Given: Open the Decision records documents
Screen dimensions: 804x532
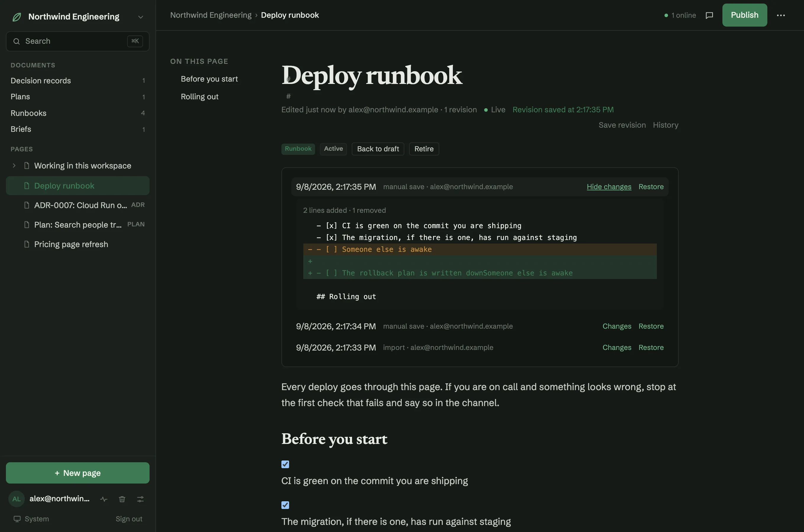Looking at the screenshot, I should pos(78,81).
